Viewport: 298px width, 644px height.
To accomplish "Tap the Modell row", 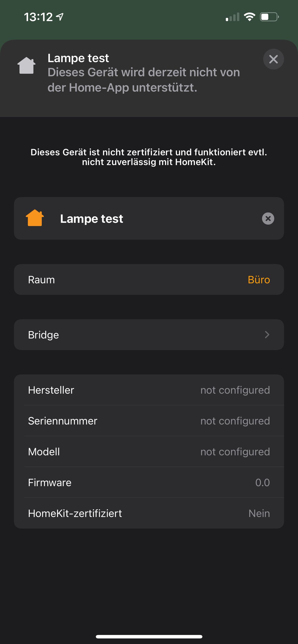I will tap(149, 452).
